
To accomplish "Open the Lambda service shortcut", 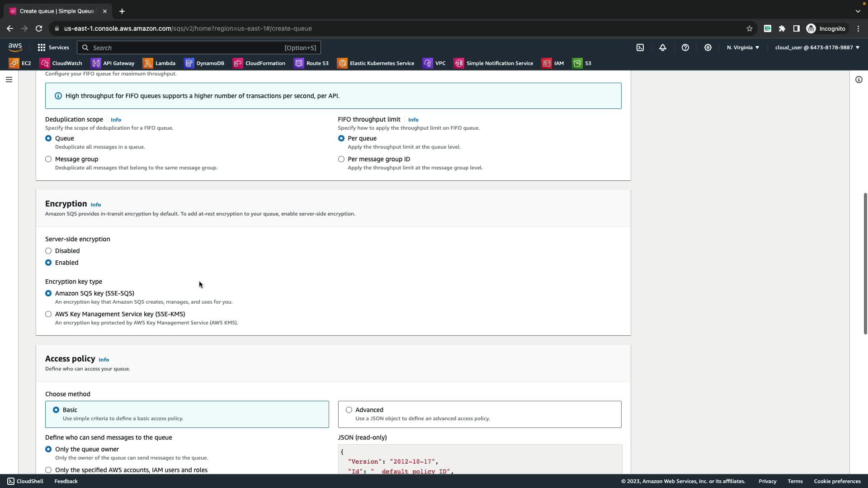I will [159, 63].
